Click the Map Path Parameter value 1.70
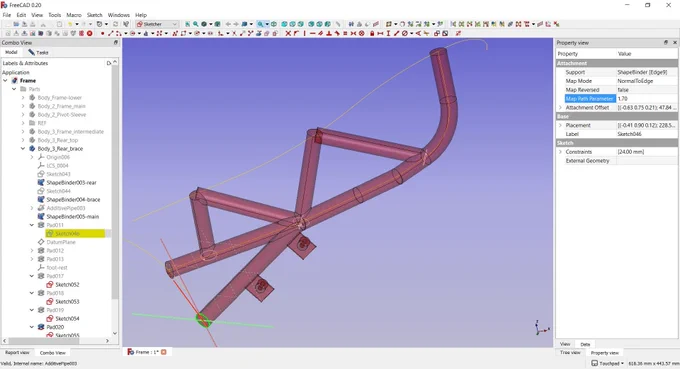Image resolution: width=680 pixels, height=369 pixels. pyautogui.click(x=646, y=99)
